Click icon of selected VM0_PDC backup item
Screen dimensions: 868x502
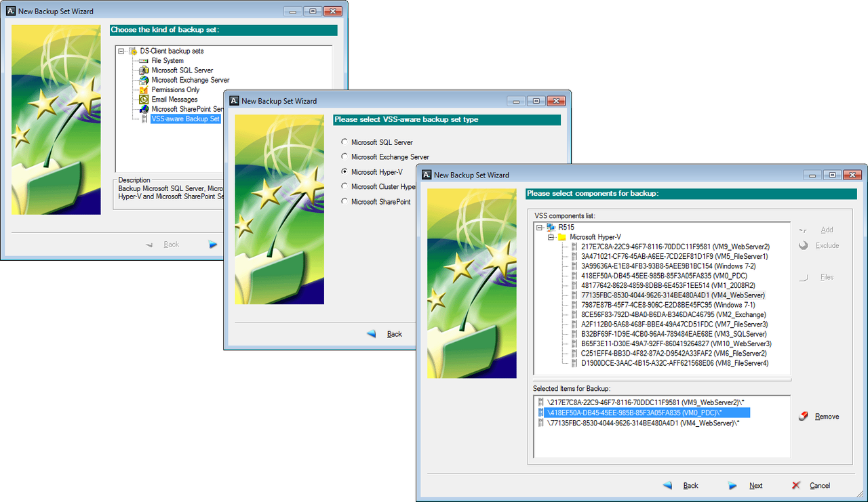point(540,412)
